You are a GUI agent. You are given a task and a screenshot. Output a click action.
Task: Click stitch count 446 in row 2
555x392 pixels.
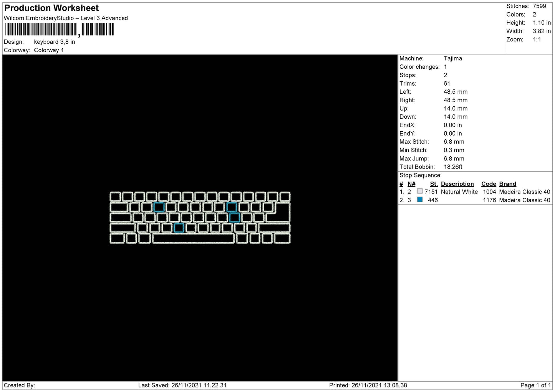pyautogui.click(x=432, y=200)
